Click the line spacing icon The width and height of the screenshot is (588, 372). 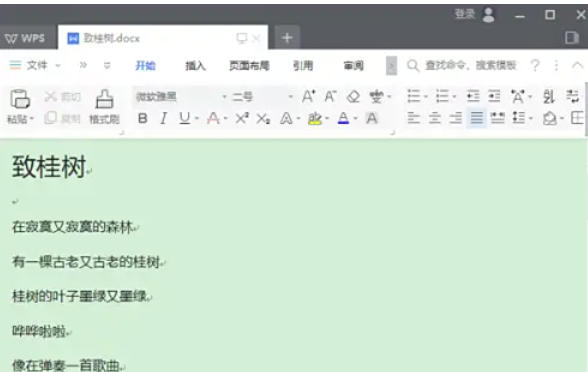pyautogui.click(x=519, y=118)
